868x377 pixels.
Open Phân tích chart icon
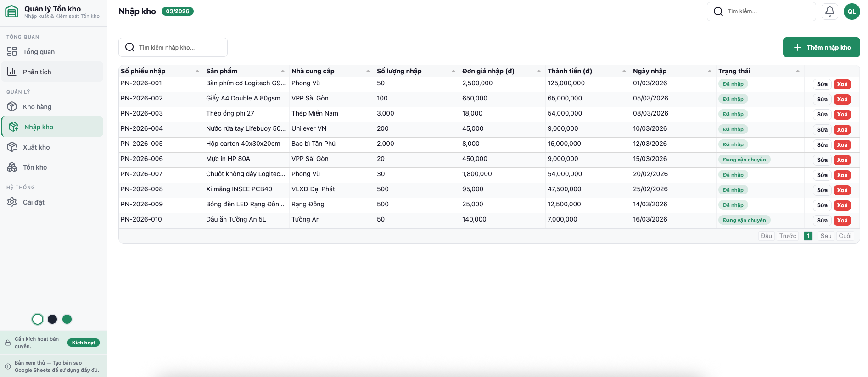(x=12, y=72)
